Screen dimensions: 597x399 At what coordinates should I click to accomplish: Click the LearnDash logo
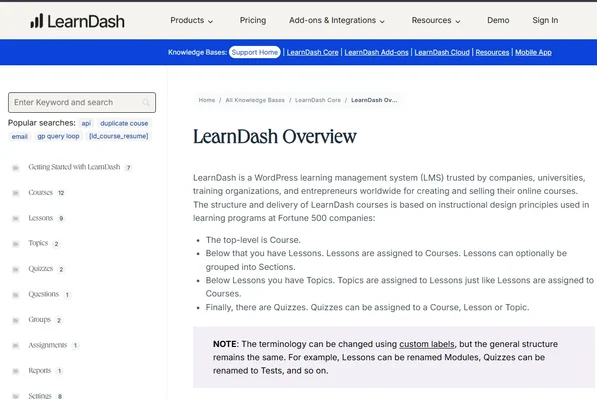click(x=78, y=21)
